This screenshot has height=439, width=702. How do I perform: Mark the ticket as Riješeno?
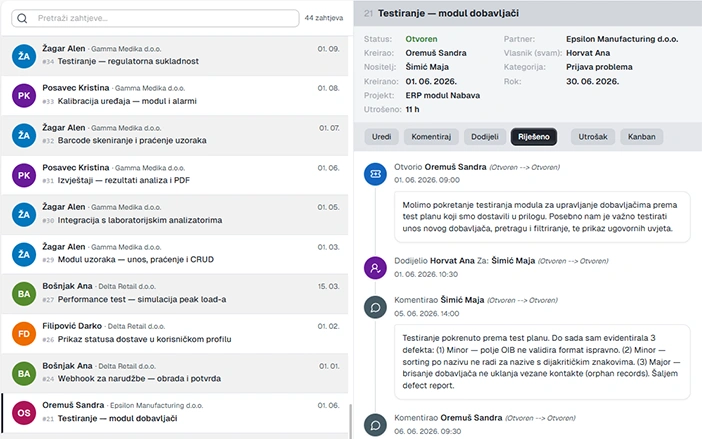[538, 137]
